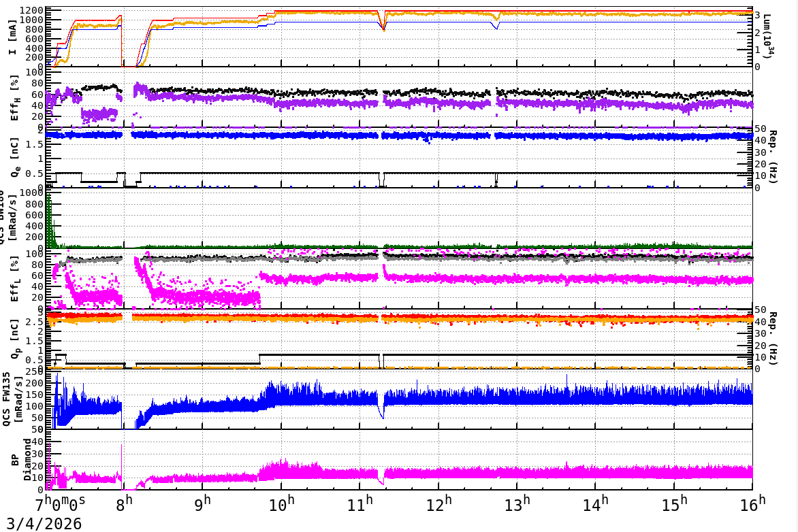Select the Q_p [nC] axis title
The image size is (798, 532).
point(15,339)
